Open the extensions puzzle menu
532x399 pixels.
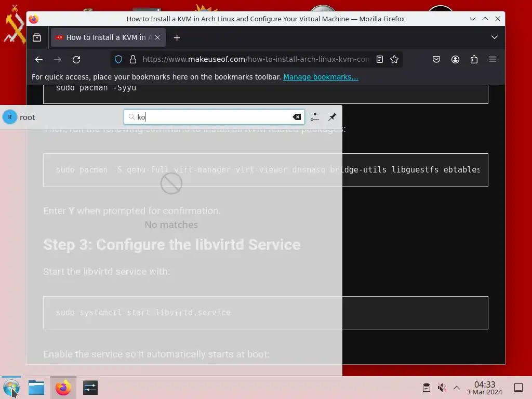click(474, 59)
